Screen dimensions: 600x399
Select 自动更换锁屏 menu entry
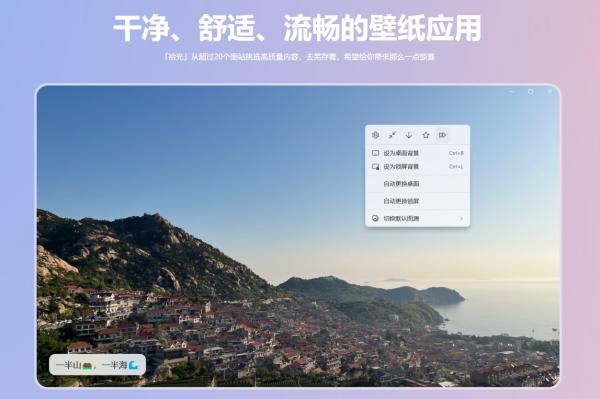[417, 201]
